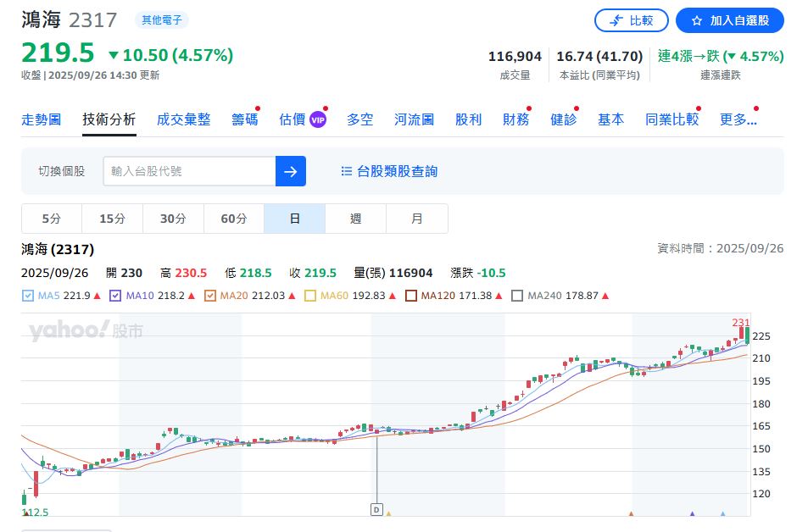Switch to the 走勢圖 tab
This screenshot has height=532, width=808.
(x=42, y=119)
